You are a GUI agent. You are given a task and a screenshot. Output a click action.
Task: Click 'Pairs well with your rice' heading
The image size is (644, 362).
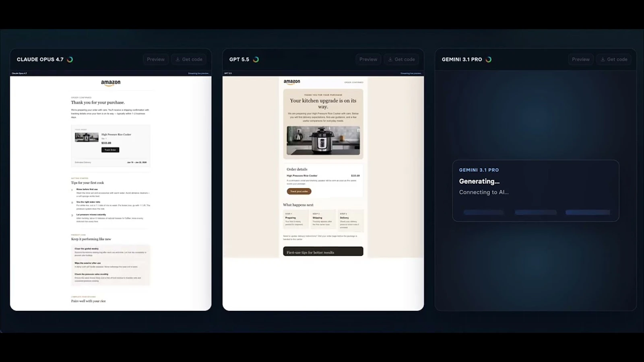(89, 301)
